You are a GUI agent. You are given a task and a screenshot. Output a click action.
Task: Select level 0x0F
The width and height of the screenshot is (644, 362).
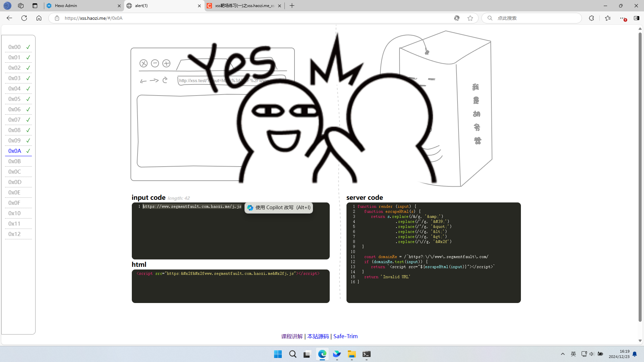(x=18, y=203)
